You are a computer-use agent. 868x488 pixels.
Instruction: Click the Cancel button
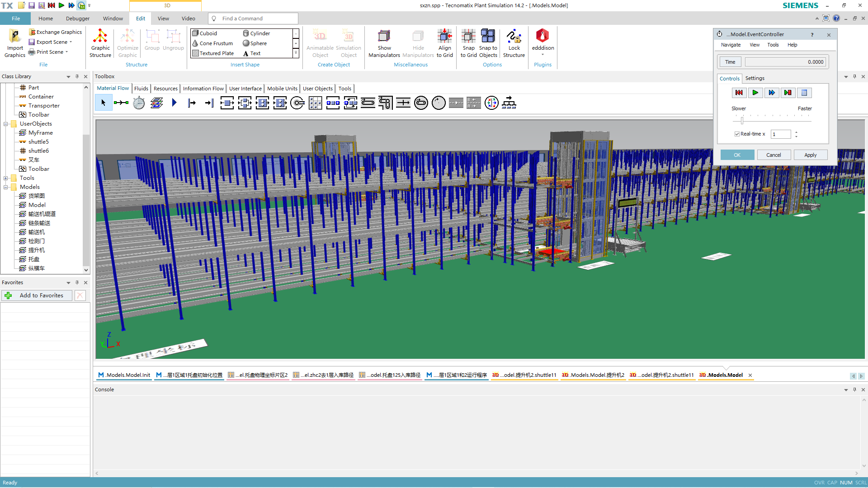(773, 155)
